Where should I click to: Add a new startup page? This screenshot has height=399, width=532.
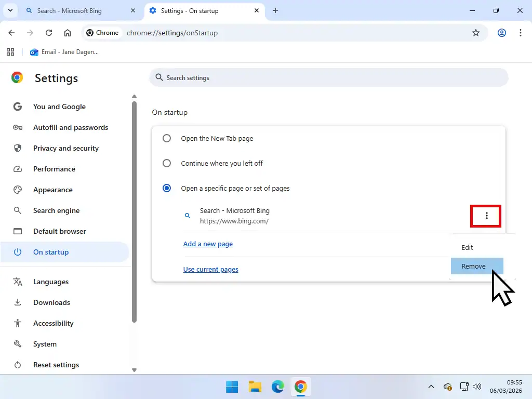coord(208,243)
